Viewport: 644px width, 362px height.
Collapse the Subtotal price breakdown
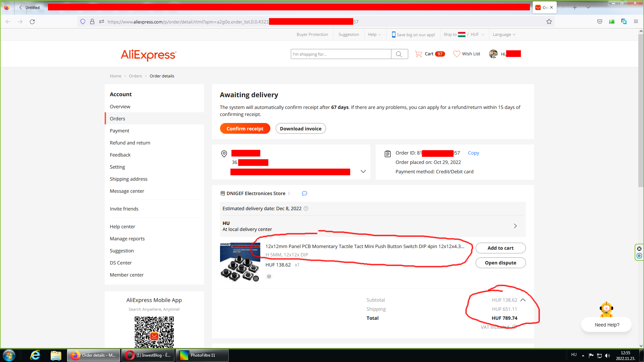tap(523, 300)
